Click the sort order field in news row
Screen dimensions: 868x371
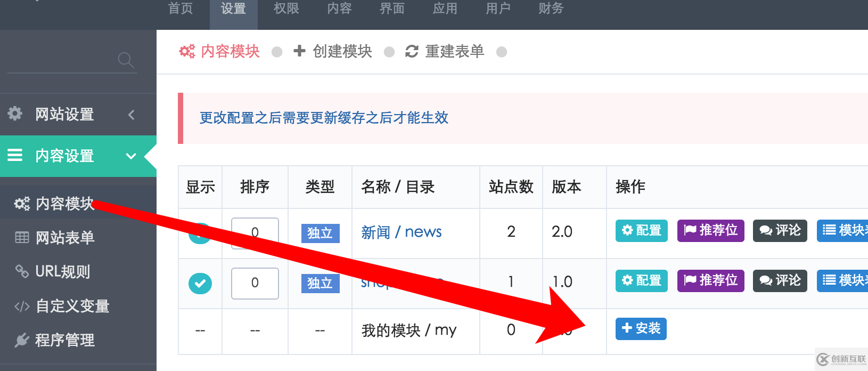(x=255, y=233)
